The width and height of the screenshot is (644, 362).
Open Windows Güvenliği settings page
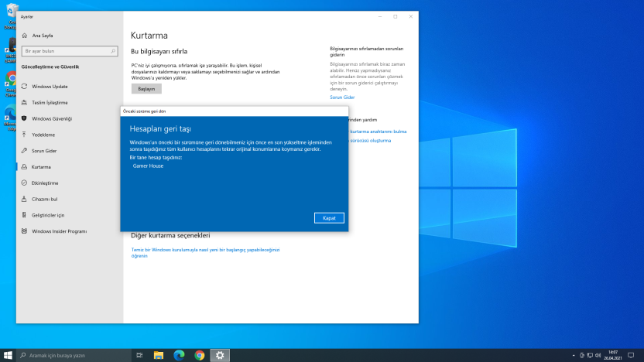point(52,118)
